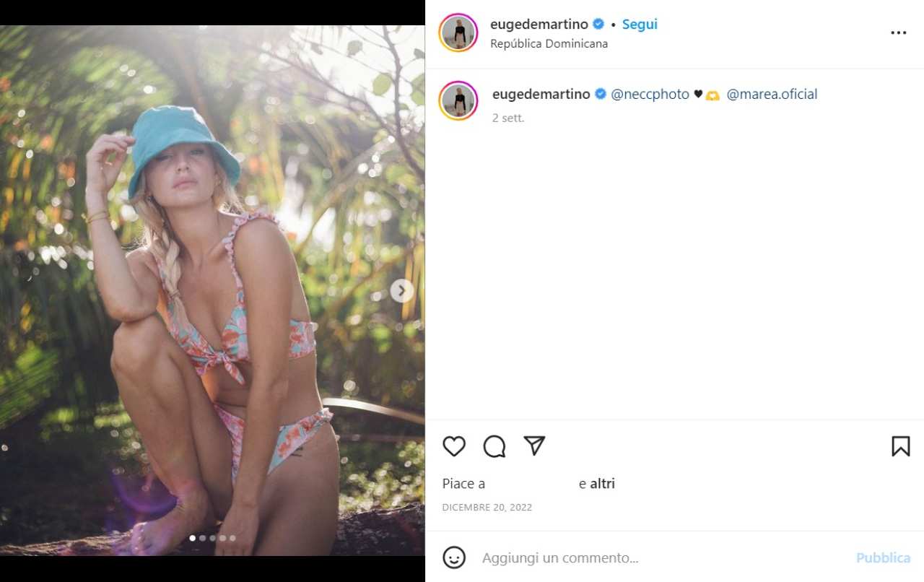The width and height of the screenshot is (924, 582).
Task: Click the 2 sett. caption timestamp
Action: [x=508, y=118]
